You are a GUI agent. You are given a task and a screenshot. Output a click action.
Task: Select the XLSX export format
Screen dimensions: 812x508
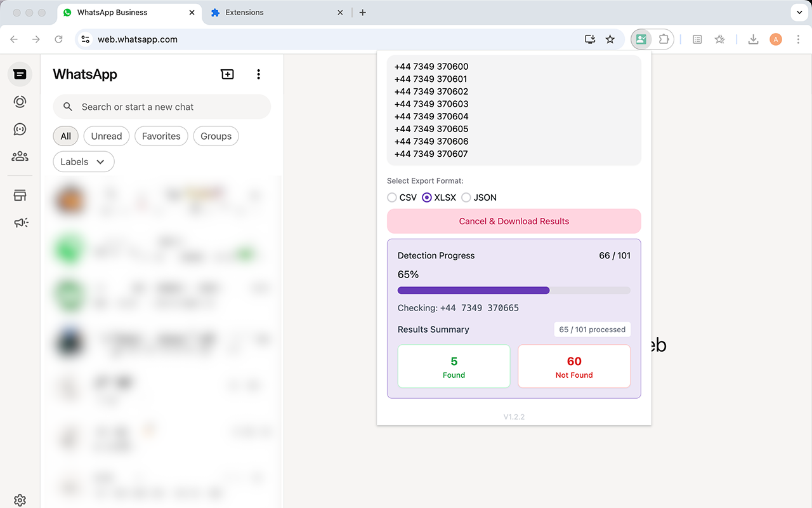[426, 197]
